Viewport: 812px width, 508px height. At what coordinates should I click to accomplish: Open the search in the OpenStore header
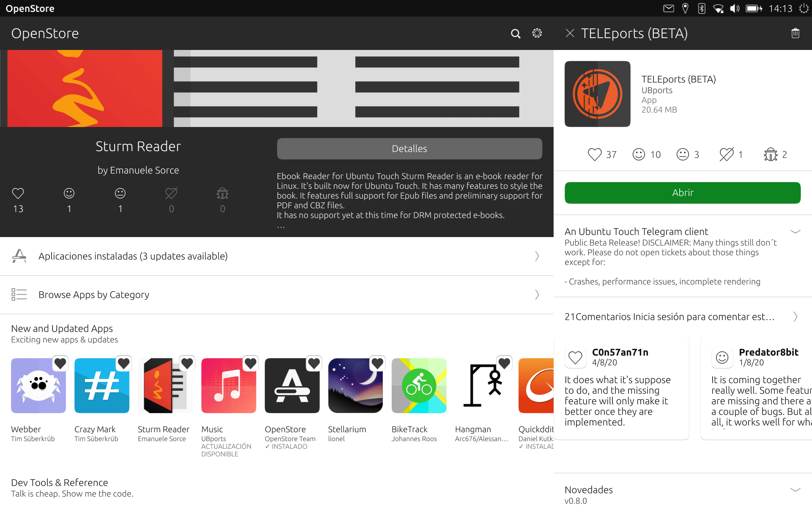[515, 33]
